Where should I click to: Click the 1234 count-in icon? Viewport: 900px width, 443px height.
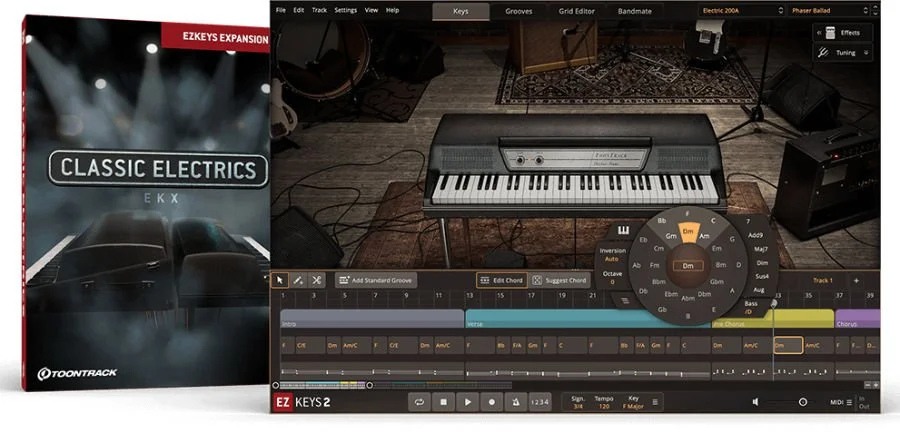539,402
